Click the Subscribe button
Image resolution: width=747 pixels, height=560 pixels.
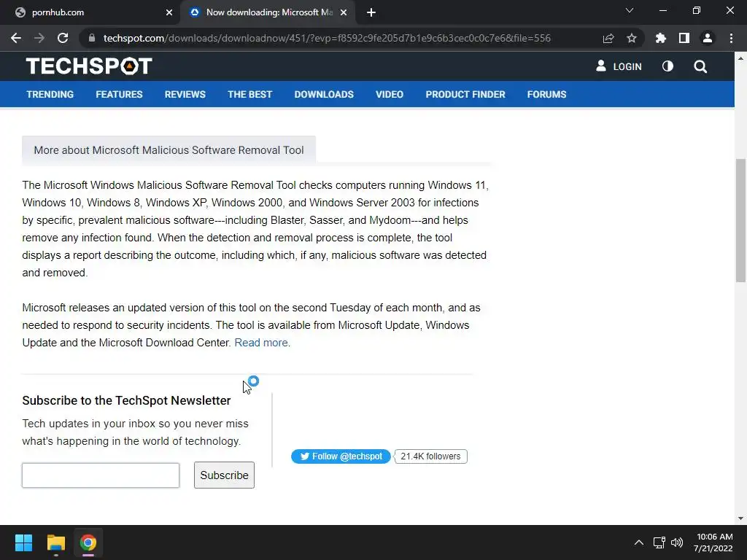point(224,475)
